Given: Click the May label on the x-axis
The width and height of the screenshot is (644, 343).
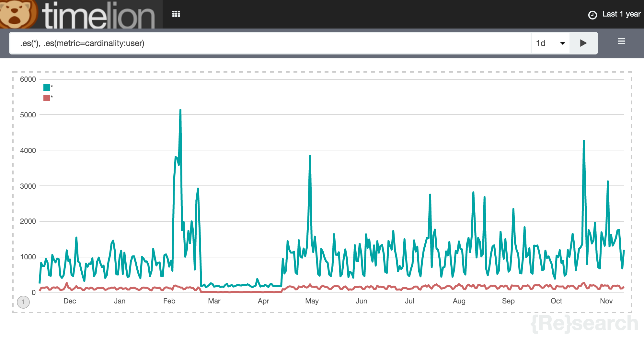Looking at the screenshot, I should click(312, 301).
